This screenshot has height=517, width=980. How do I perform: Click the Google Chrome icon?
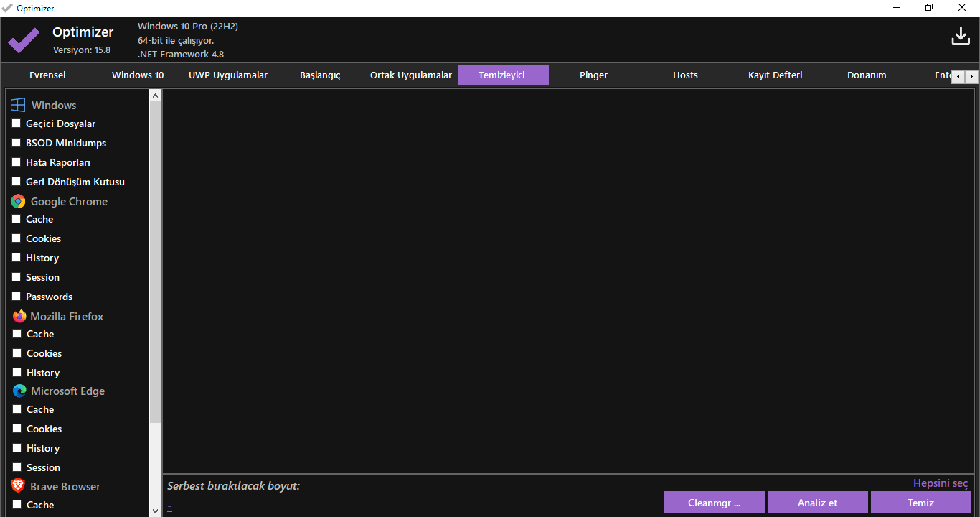(x=18, y=202)
